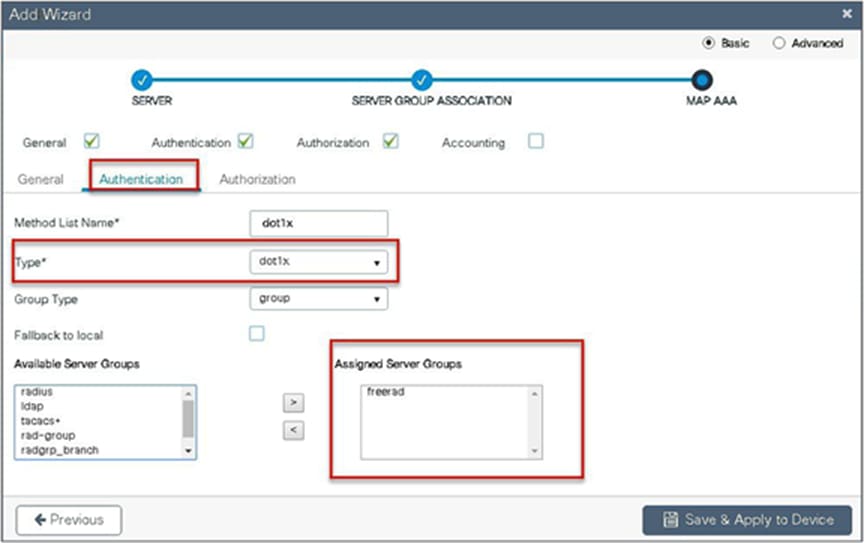Image resolution: width=864 pixels, height=543 pixels.
Task: Click the Previous button
Action: [x=69, y=520]
